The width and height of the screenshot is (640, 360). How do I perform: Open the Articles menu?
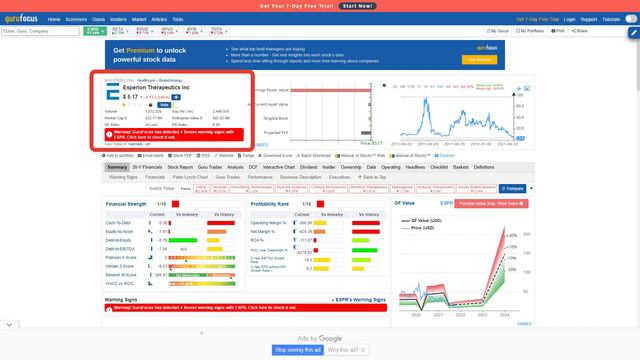[x=159, y=19]
